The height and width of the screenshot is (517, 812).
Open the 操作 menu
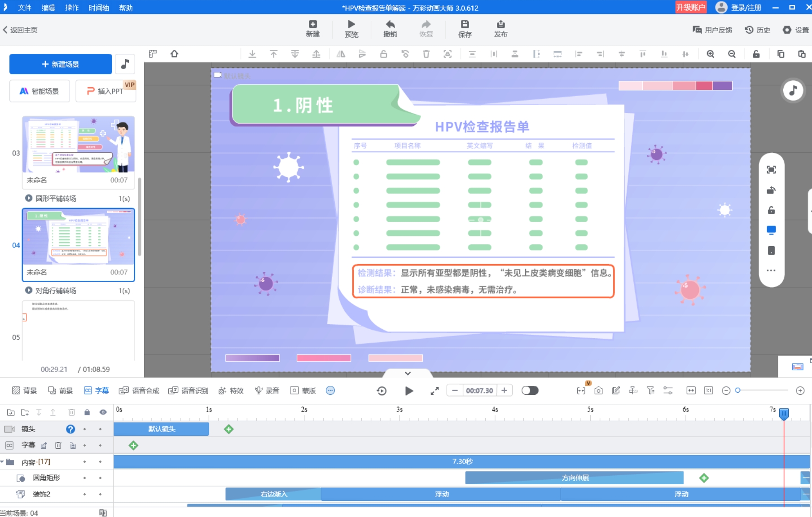[72, 8]
